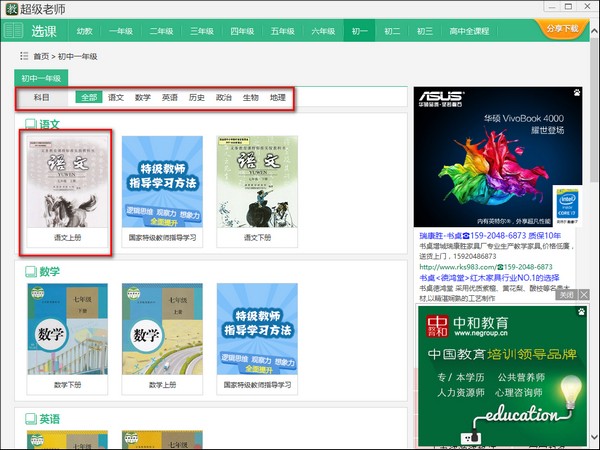Close the 中和教育 ad with X icon
This screenshot has height=450, width=600.
coord(584,295)
